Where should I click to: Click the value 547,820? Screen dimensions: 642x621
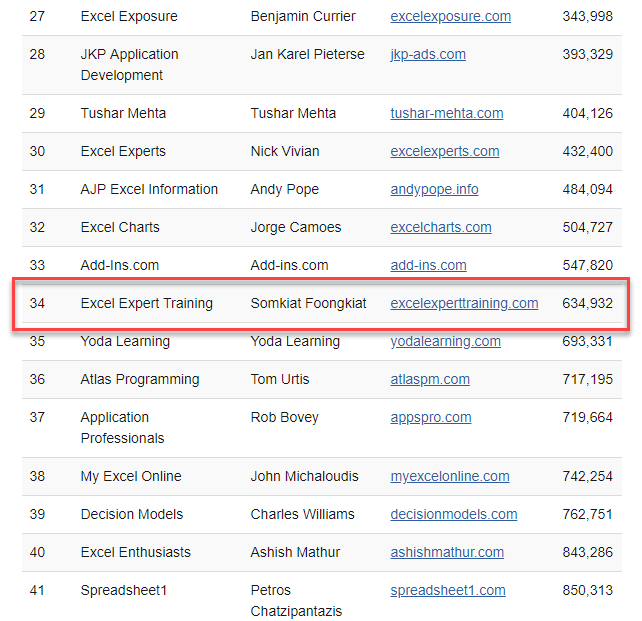pyautogui.click(x=588, y=265)
